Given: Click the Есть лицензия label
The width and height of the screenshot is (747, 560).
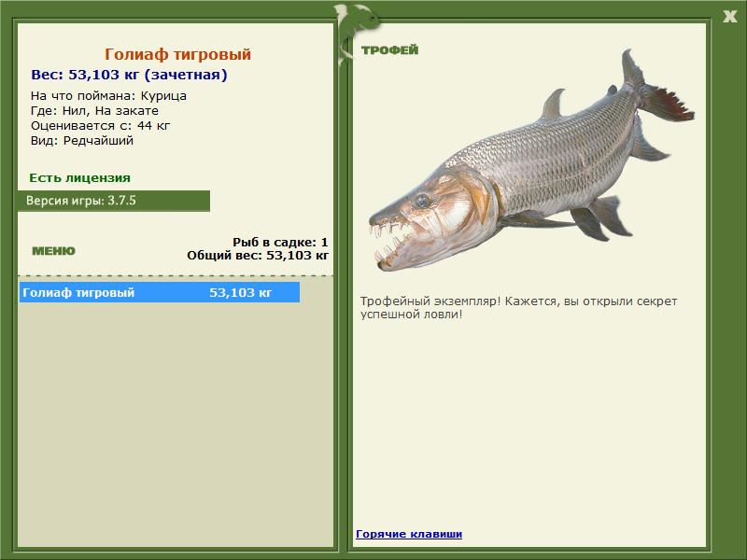Looking at the screenshot, I should tap(79, 178).
